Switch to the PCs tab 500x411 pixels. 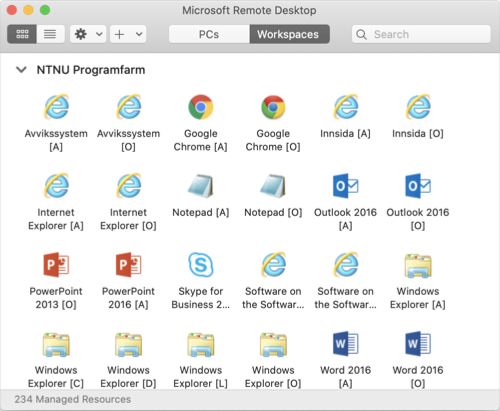[209, 34]
